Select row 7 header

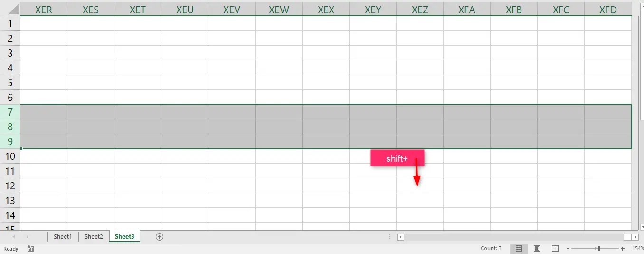pyautogui.click(x=10, y=112)
